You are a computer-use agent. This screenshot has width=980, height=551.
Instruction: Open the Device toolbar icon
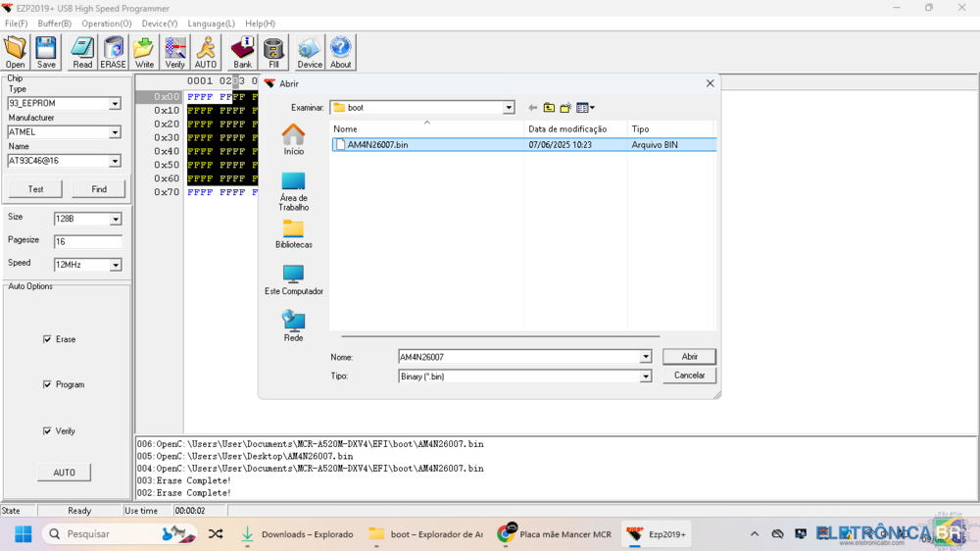(x=310, y=52)
